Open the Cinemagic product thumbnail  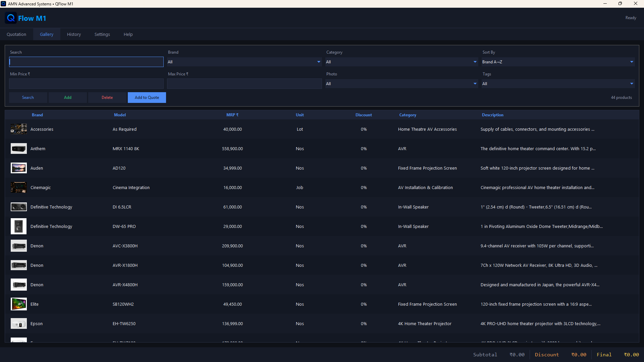[19, 187]
